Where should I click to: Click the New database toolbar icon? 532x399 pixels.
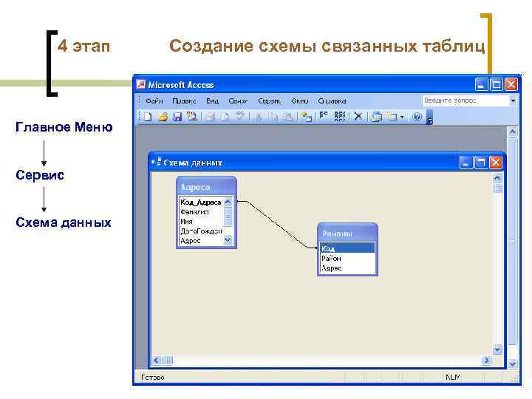click(x=149, y=117)
